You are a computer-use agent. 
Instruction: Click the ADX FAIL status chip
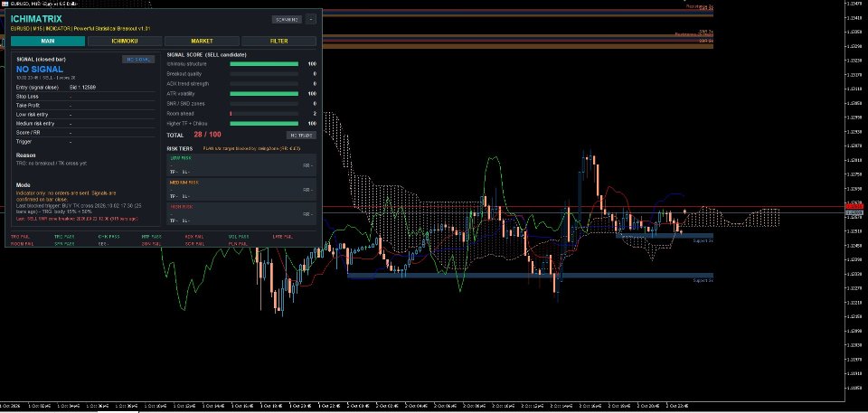[x=195, y=237]
